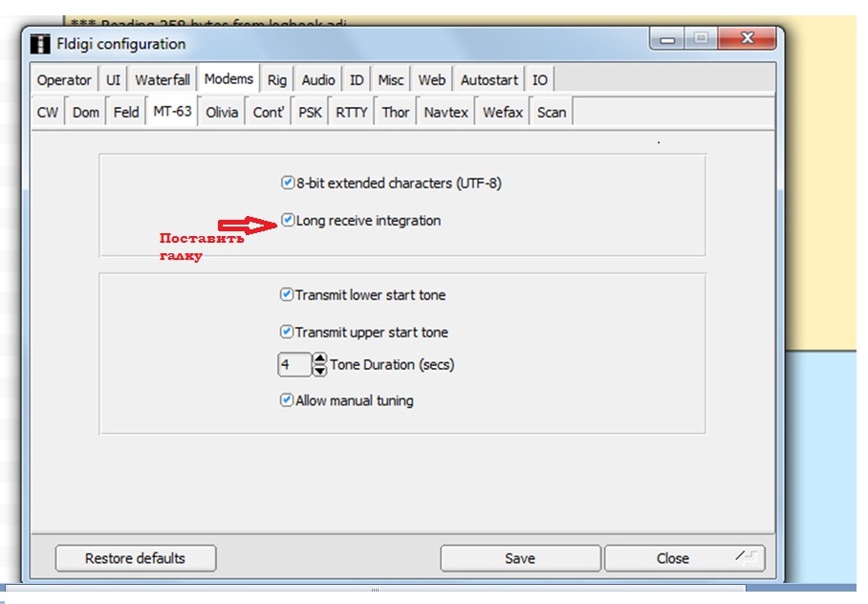This screenshot has width=868, height=604.
Task: Toggle 8-bit extended characters (UTF-8) checkbox
Action: 287,183
